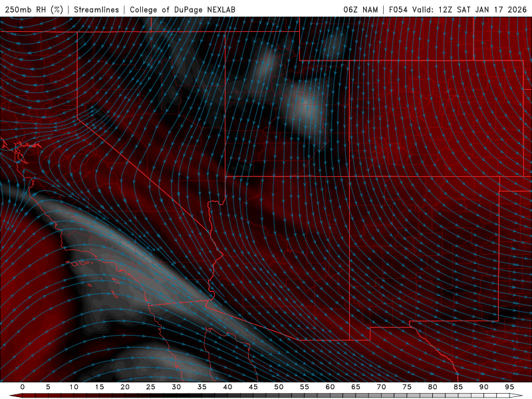The height and width of the screenshot is (399, 532).
Task: Select the "50" color scale label
Action: (x=279, y=387)
